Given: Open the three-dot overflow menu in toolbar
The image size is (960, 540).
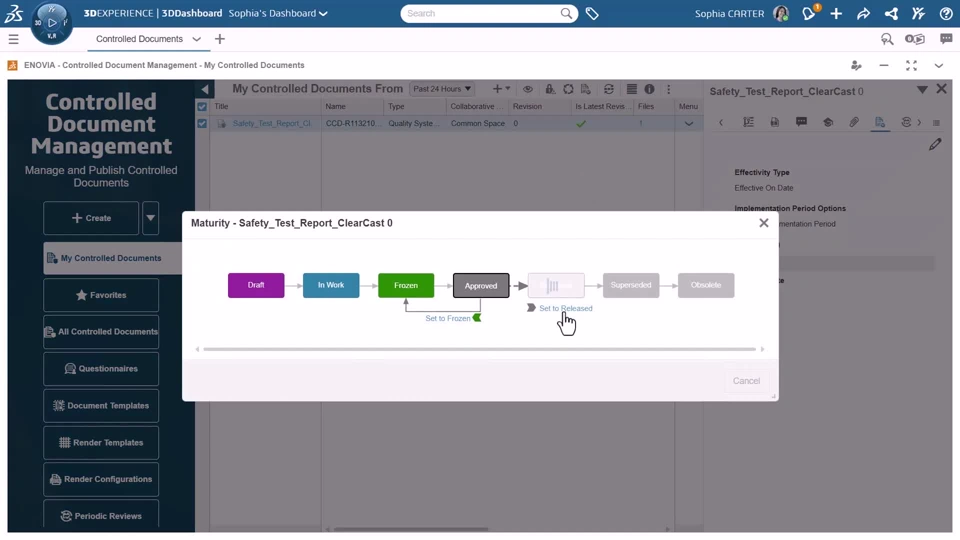Looking at the screenshot, I should pos(669,89).
